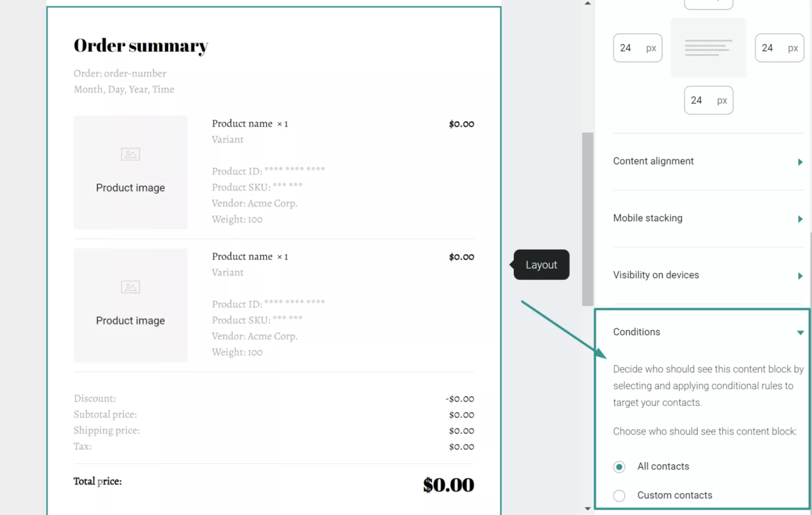The image size is (812, 515).
Task: Expand the Content alignment section
Action: coord(800,162)
